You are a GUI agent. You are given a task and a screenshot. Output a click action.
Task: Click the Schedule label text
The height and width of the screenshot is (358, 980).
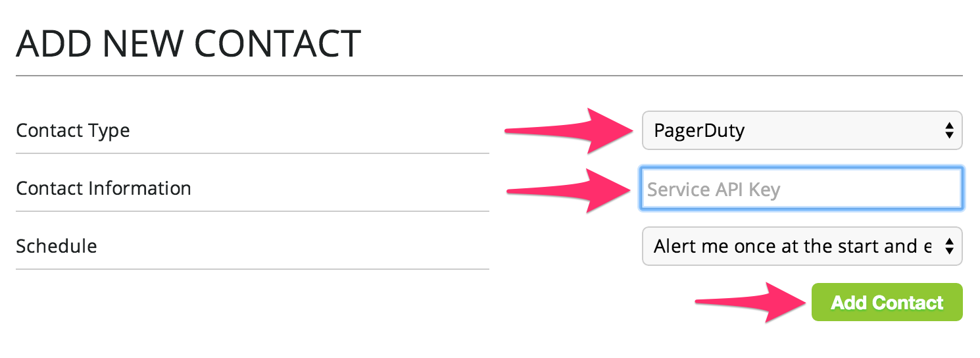coord(57,246)
